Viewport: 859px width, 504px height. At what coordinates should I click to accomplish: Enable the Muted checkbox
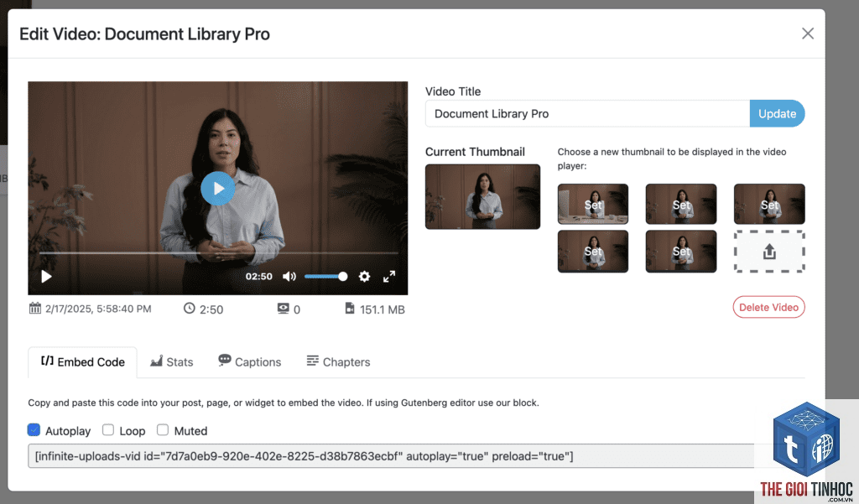(163, 430)
